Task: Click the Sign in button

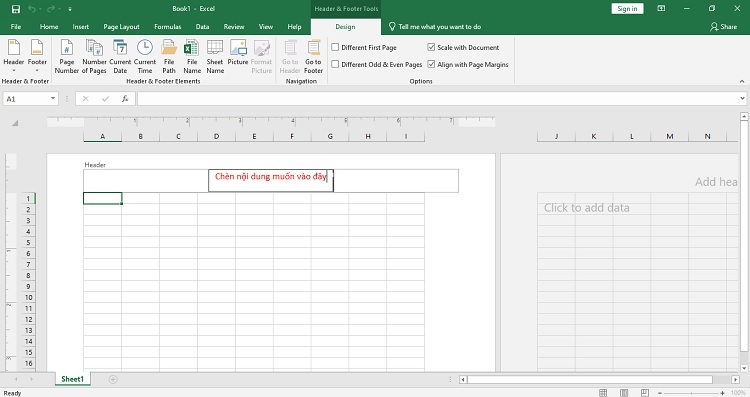Action: pos(627,9)
